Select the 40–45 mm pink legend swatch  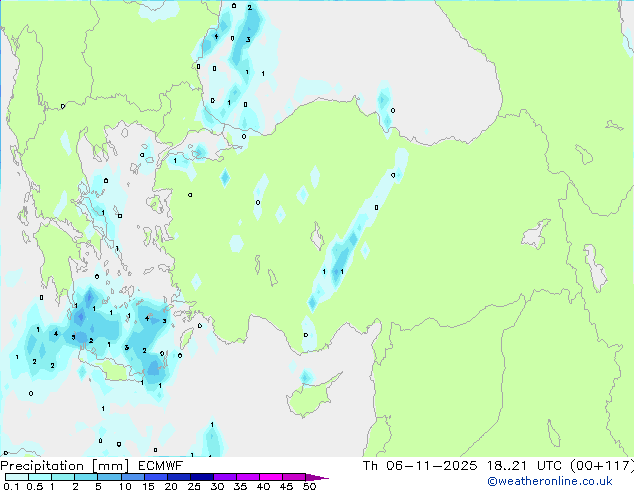click(x=271, y=477)
